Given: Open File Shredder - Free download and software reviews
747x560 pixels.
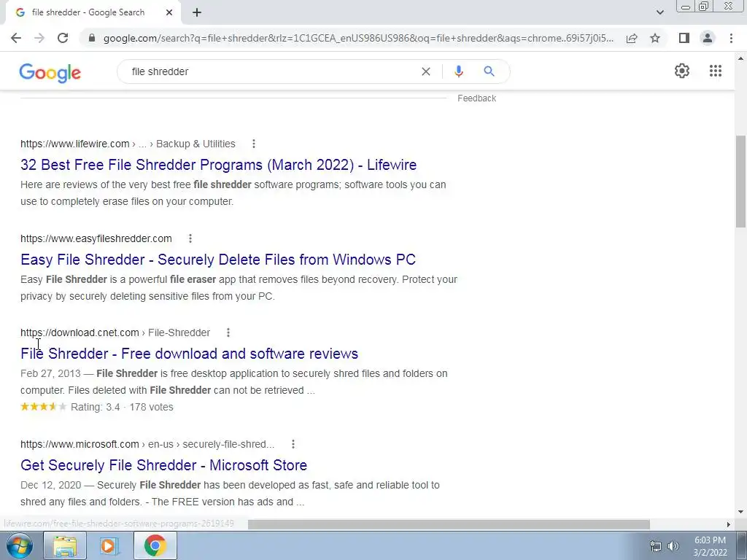Looking at the screenshot, I should coord(189,354).
